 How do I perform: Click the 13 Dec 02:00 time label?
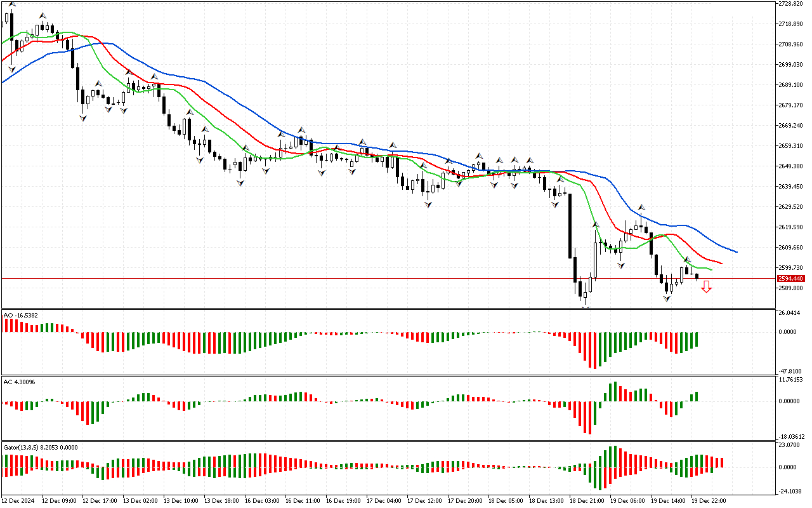(140, 501)
